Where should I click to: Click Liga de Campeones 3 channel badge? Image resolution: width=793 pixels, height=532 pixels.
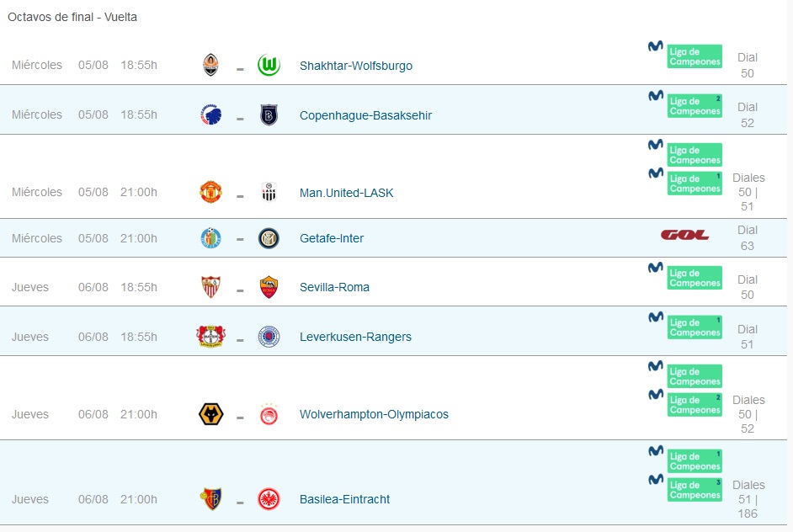pos(695,490)
